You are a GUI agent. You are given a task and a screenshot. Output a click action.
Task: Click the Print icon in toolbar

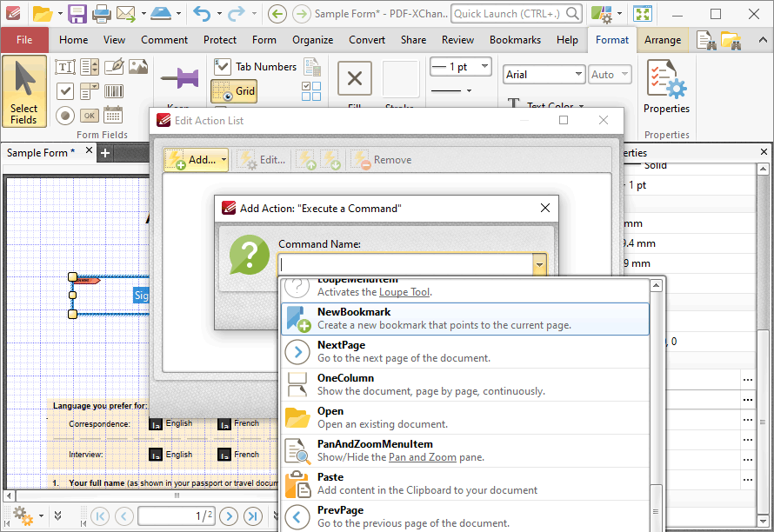click(101, 14)
